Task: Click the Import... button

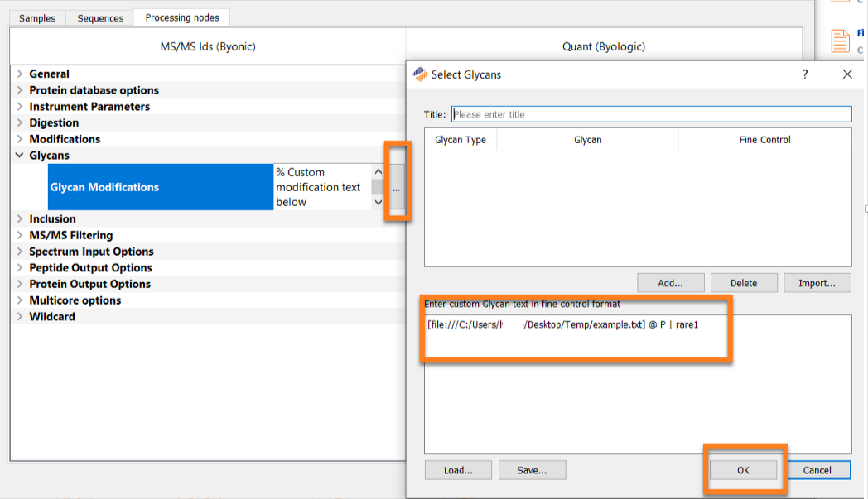Action: tap(817, 283)
